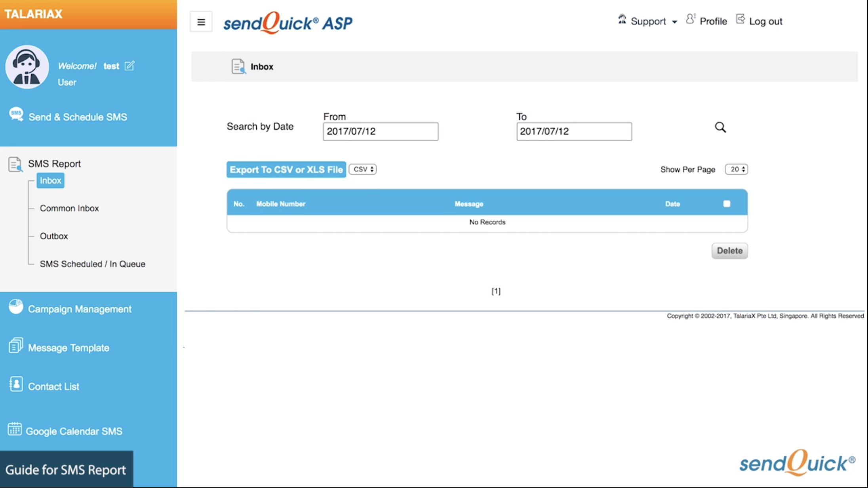Click the SMS Report document icon
Viewport: 868px width, 488px height.
(x=15, y=164)
